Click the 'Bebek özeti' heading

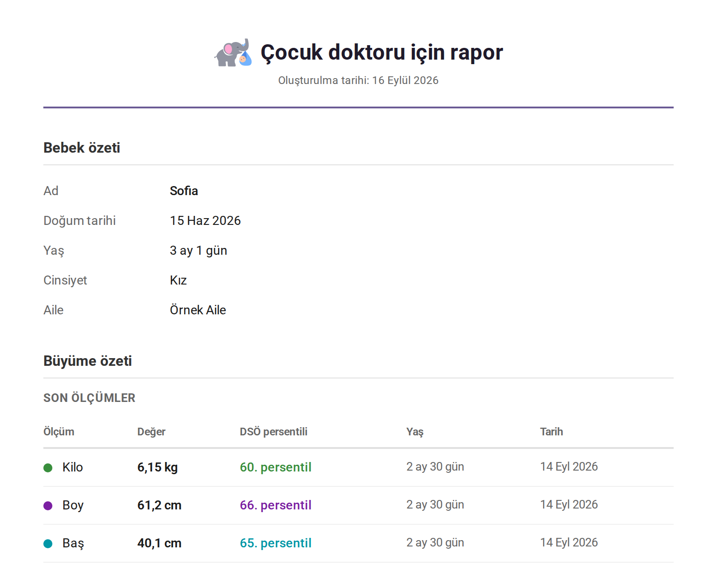coord(82,148)
